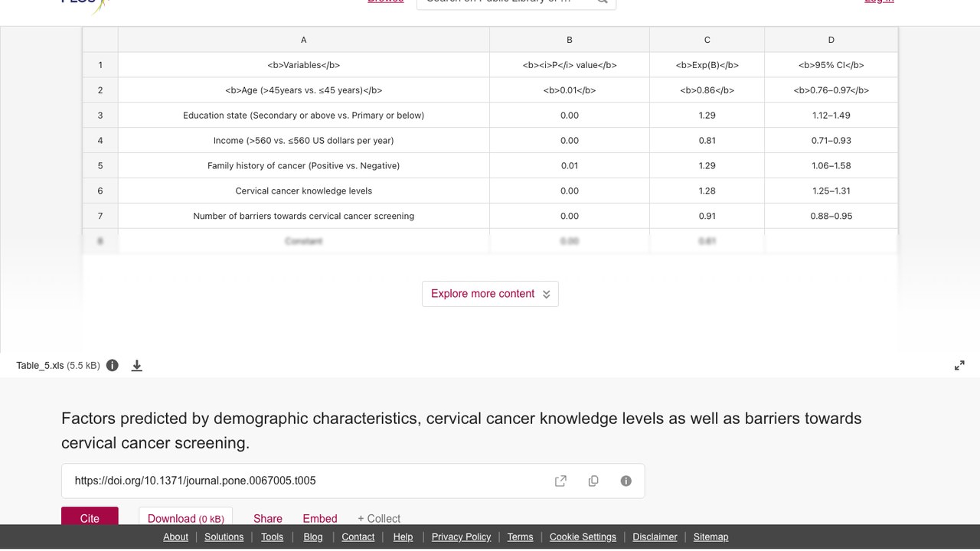Image resolution: width=980 pixels, height=551 pixels.
Task: Click the + Collect option
Action: 379,518
